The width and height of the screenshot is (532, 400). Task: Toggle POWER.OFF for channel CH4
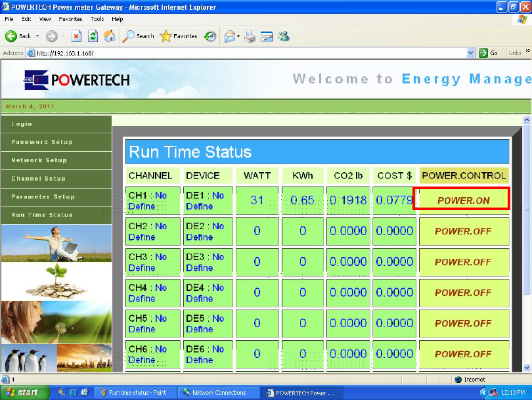pyautogui.click(x=464, y=293)
